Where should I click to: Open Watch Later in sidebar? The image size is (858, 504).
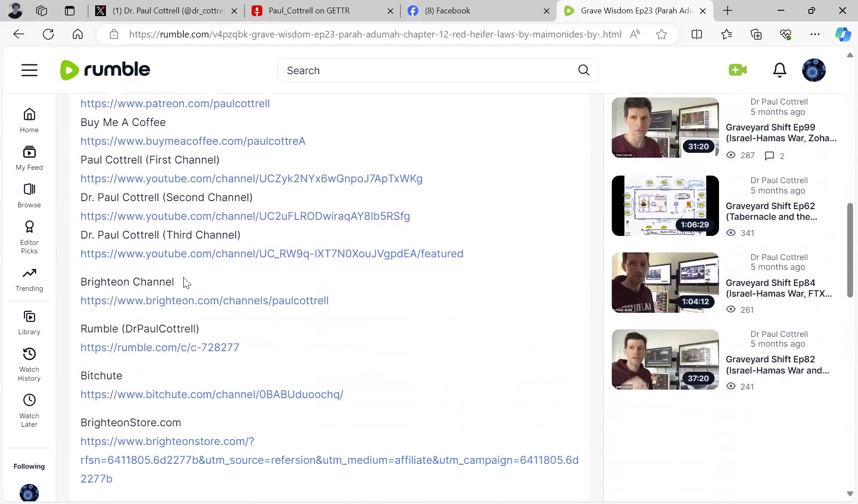click(29, 410)
